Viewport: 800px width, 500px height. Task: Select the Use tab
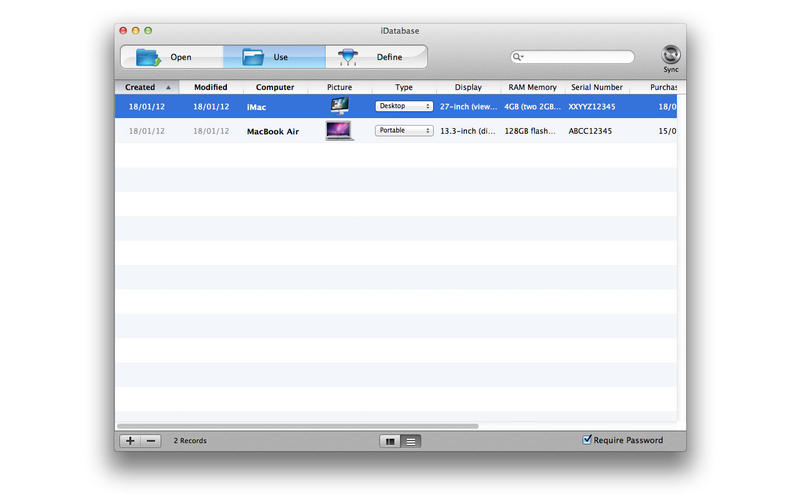[x=273, y=57]
